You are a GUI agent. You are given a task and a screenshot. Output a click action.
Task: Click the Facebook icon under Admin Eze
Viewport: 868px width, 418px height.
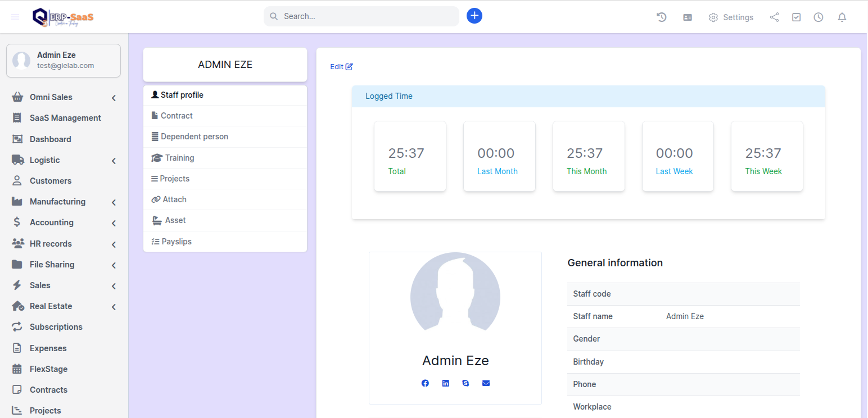point(425,383)
